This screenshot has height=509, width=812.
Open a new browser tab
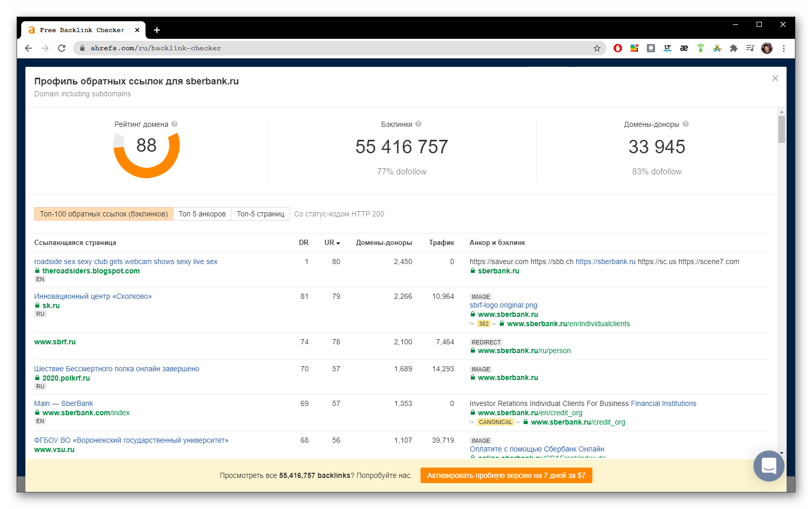point(157,30)
